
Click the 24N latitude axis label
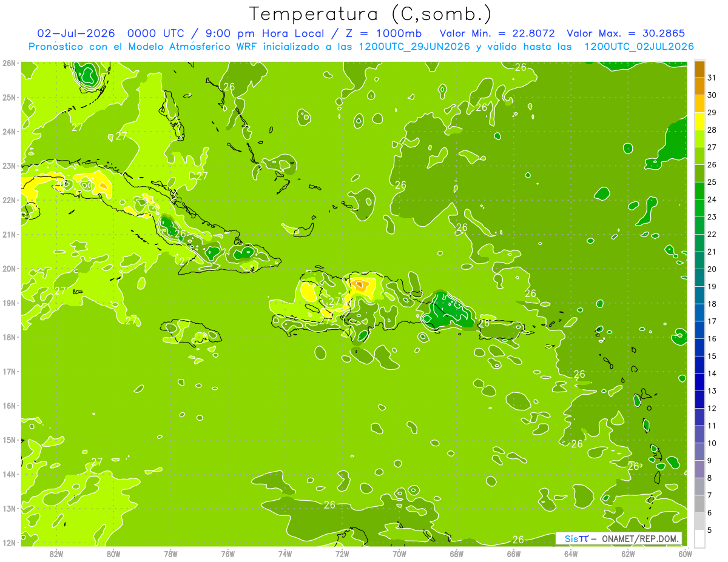click(9, 132)
